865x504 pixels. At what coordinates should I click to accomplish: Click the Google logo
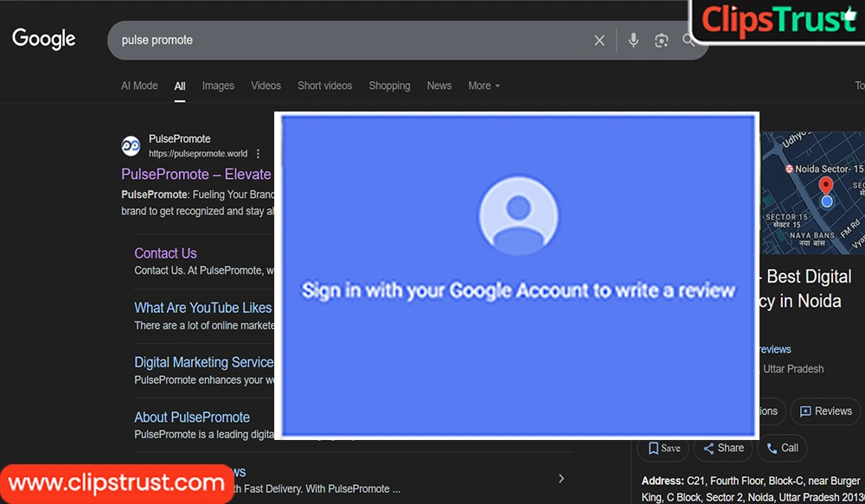[x=44, y=39]
